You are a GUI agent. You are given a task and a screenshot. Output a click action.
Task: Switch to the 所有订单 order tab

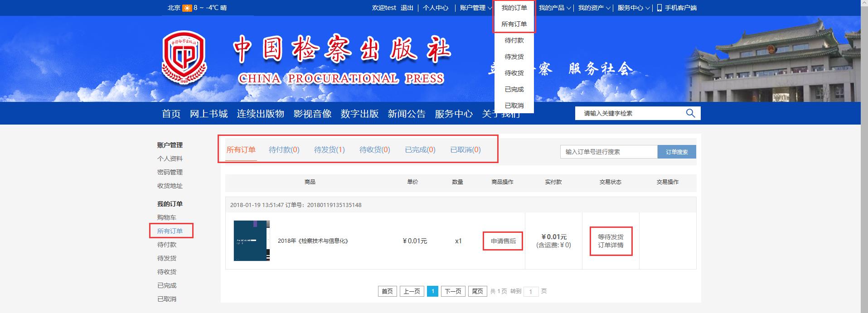pyautogui.click(x=241, y=150)
